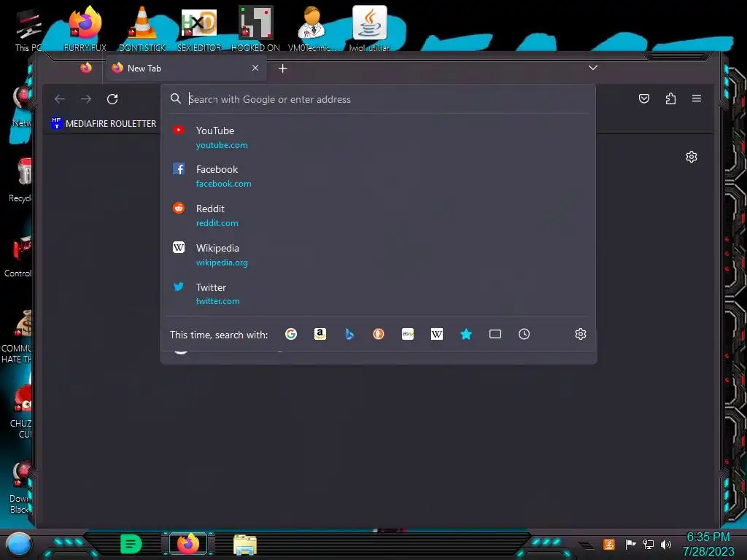Open Action Center flag icon

pos(630,544)
